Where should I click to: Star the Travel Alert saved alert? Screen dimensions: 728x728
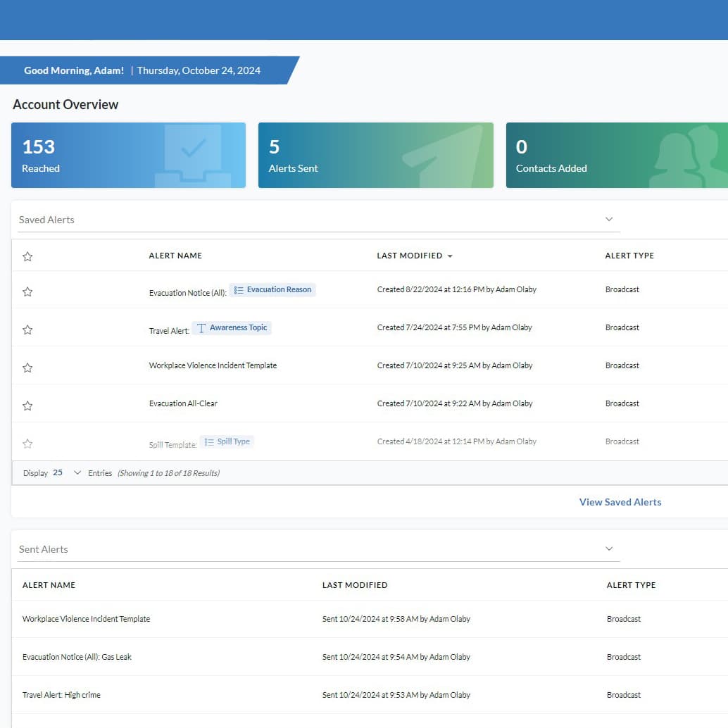(x=27, y=330)
